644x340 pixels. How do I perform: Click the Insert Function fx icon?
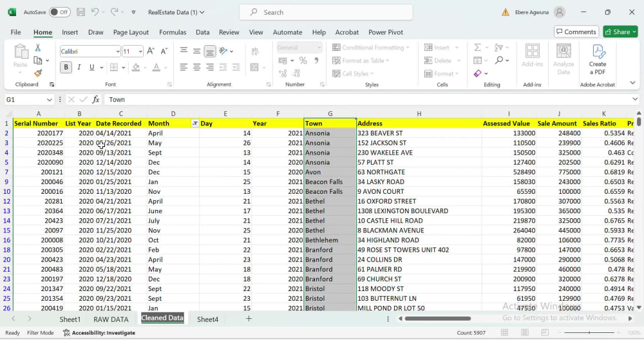pos(96,99)
